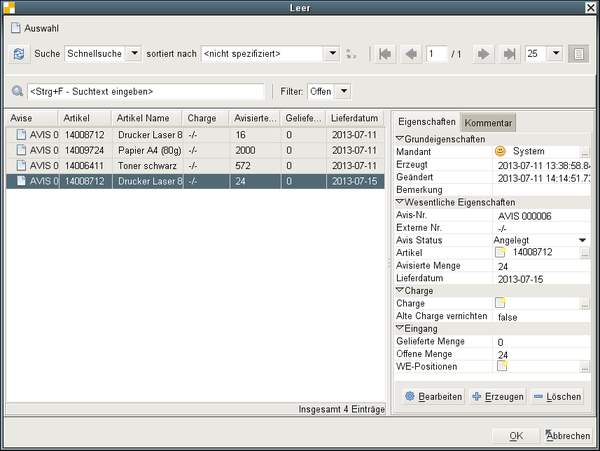The image size is (600, 451).
Task: Click the Löschen button
Action: pos(557,397)
